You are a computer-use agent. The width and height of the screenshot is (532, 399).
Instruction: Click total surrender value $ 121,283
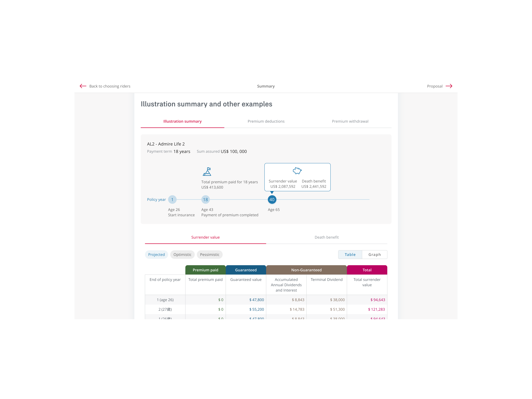click(376, 309)
